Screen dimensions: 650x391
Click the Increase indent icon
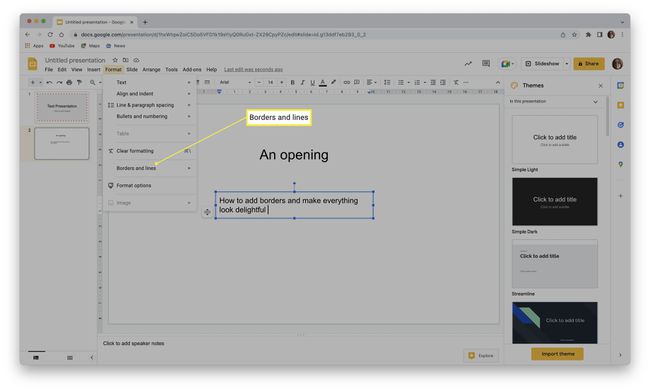[443, 83]
